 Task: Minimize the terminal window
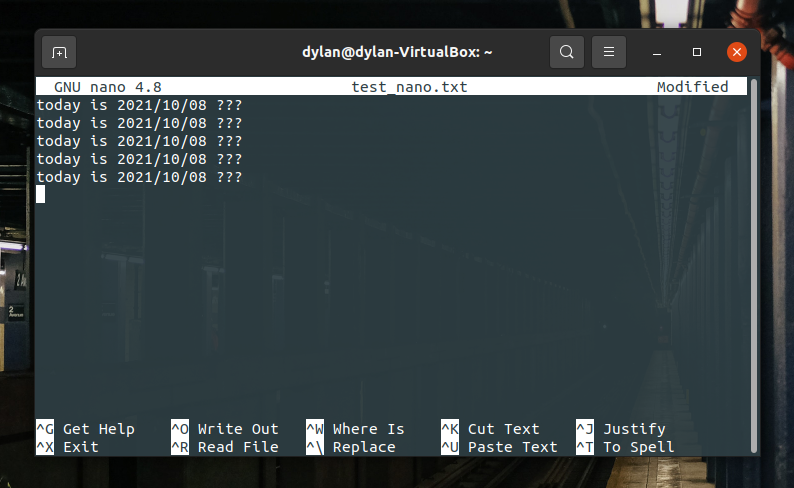click(657, 52)
